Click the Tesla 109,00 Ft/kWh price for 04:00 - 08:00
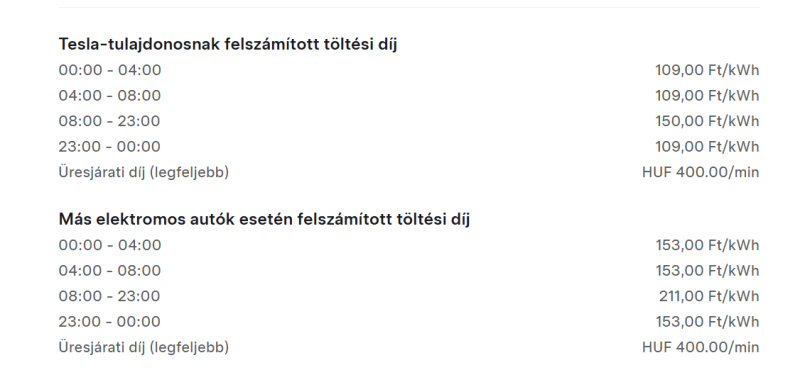800x382 pixels. (707, 95)
